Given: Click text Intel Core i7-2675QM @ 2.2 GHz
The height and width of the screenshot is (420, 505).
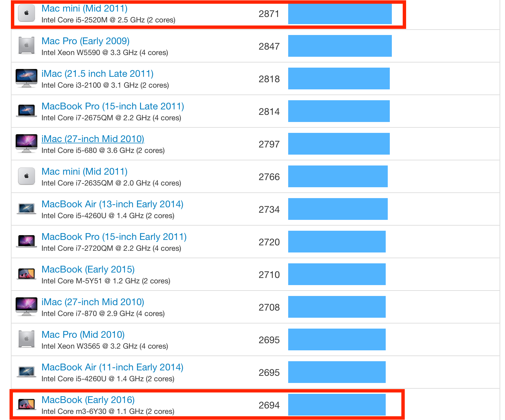Looking at the screenshot, I should tap(96, 118).
